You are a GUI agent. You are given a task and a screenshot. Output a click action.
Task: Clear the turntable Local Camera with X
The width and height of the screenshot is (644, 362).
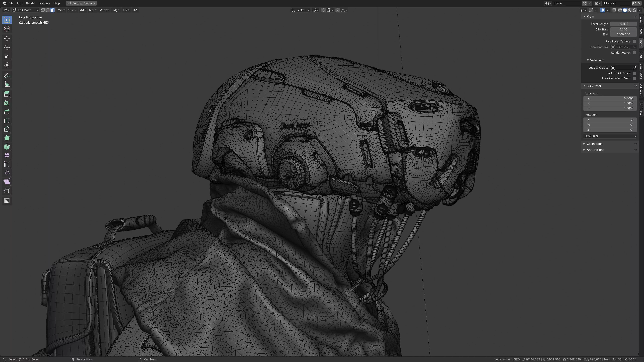pos(634,47)
